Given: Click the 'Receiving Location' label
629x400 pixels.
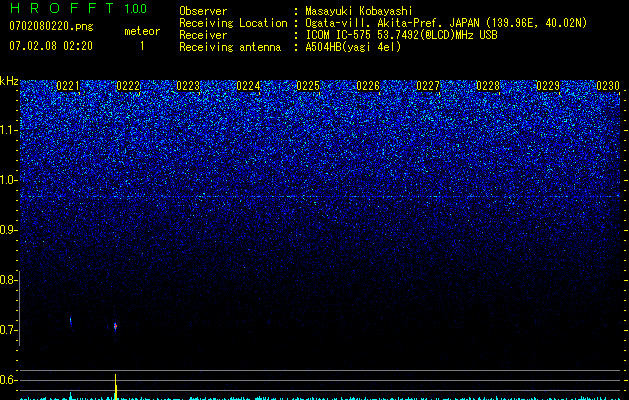Looking at the screenshot, I should pos(233,23).
